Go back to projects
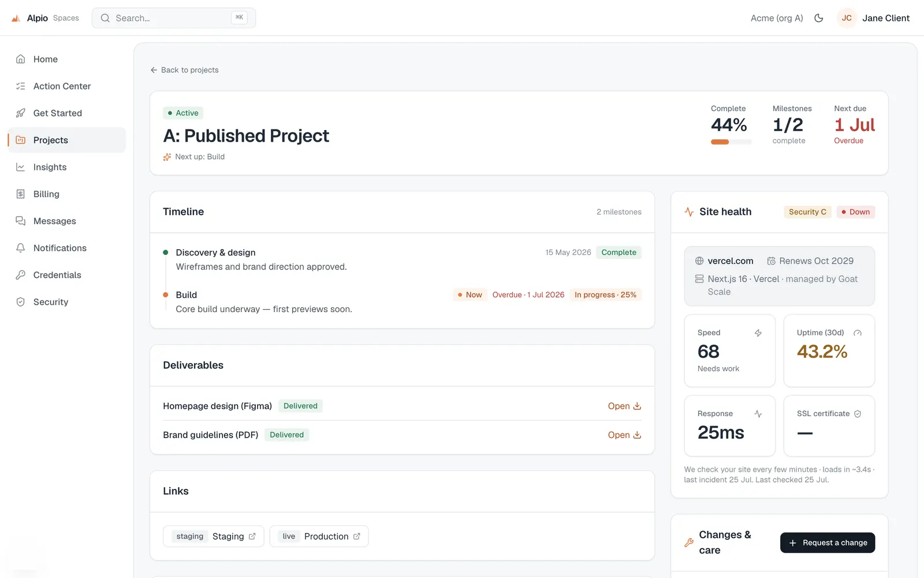 184,70
